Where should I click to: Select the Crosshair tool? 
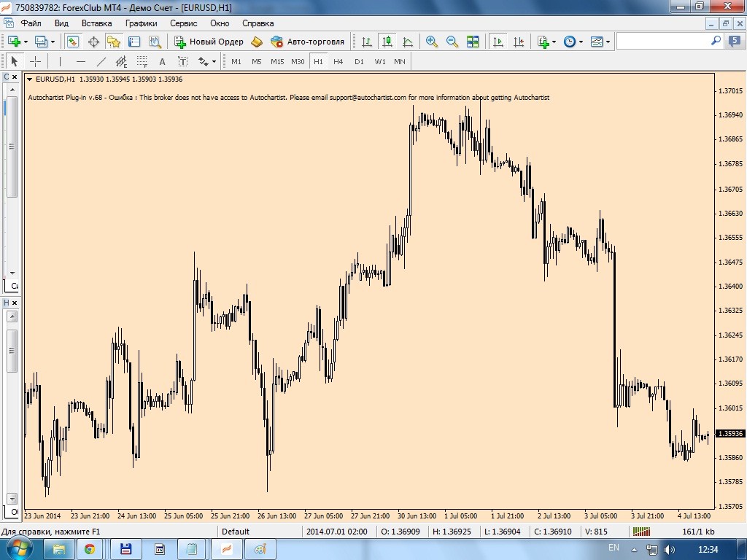[35, 61]
